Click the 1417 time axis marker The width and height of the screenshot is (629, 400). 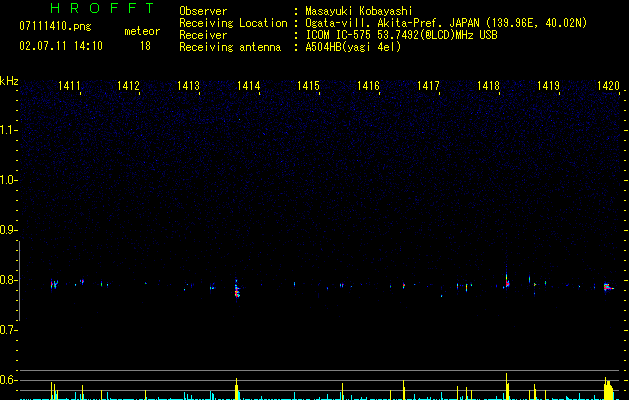[x=428, y=85]
